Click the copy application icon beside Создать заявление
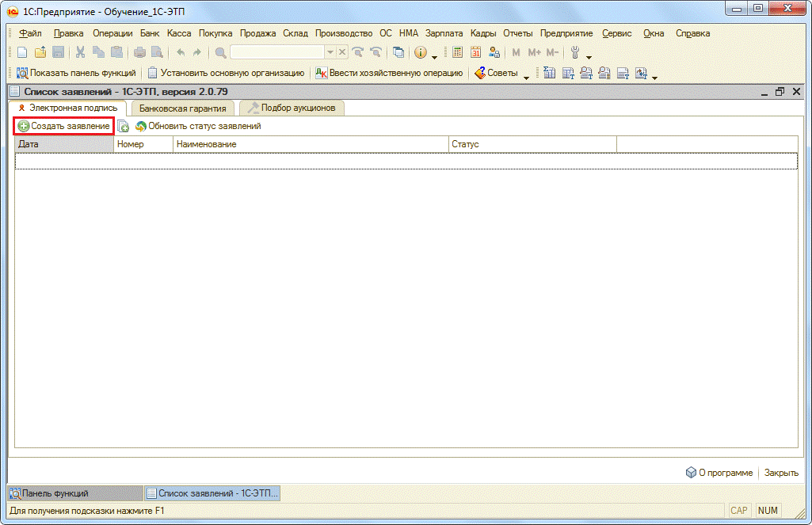 point(124,126)
